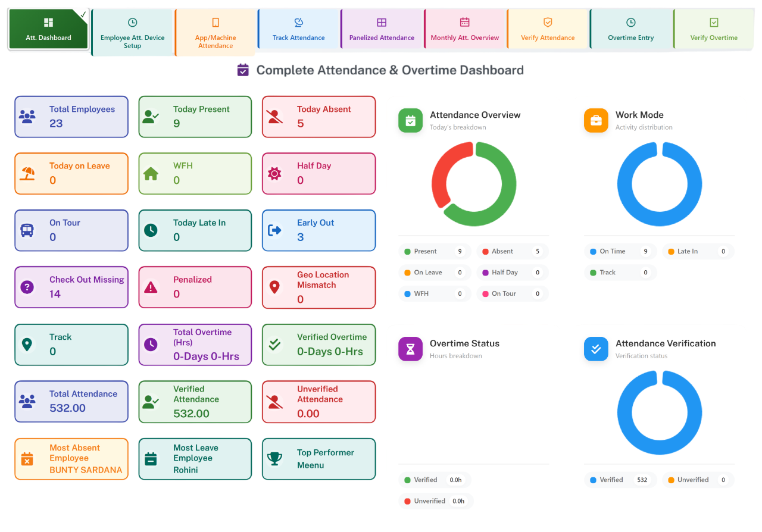Open the Employee Att. Device Setup tab
762x532 pixels.
[x=132, y=33]
